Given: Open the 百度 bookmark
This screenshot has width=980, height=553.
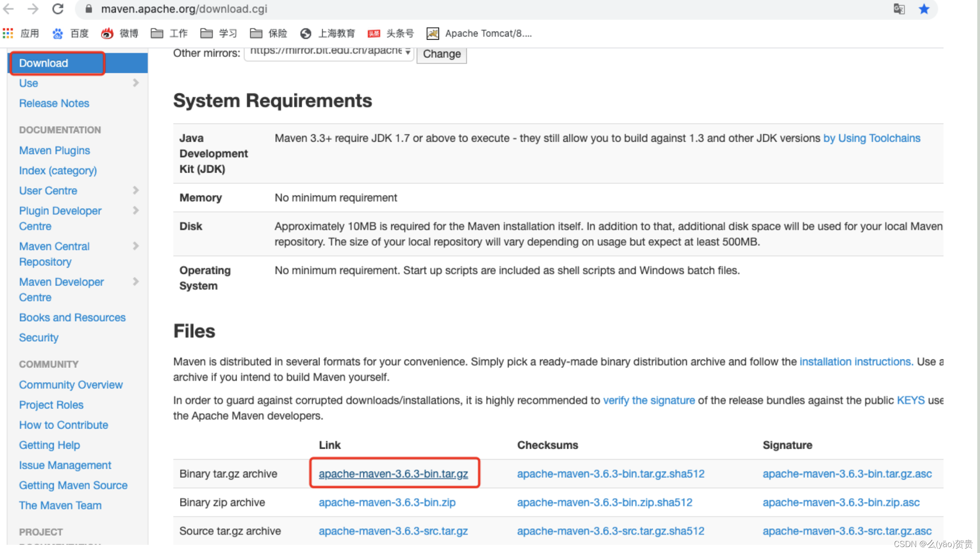Looking at the screenshot, I should click(71, 33).
